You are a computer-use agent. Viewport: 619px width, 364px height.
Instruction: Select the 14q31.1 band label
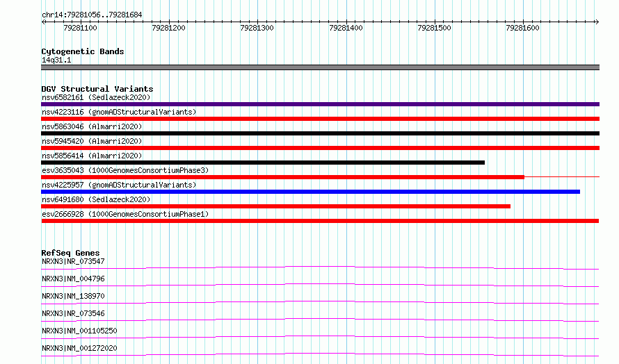point(56,60)
